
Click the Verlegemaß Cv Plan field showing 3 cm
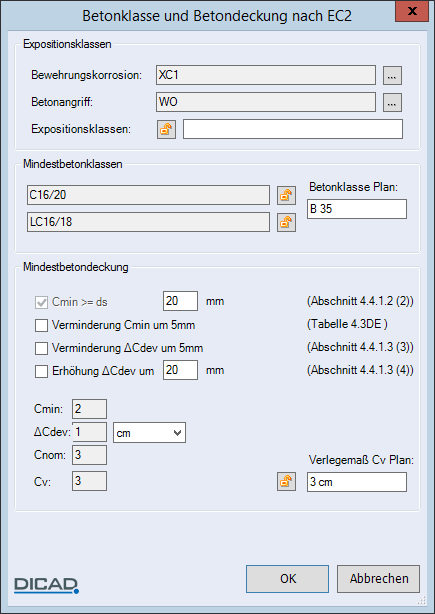point(357,482)
